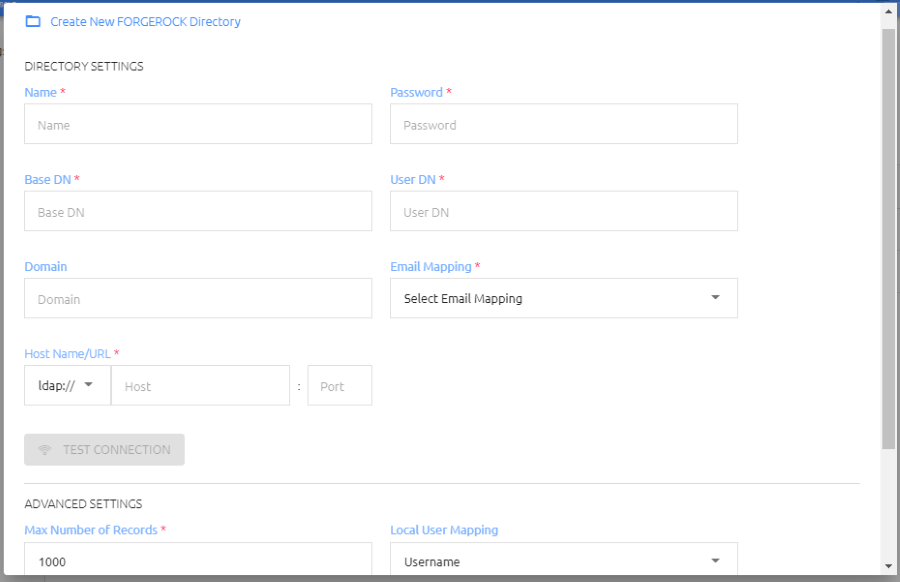The height and width of the screenshot is (582, 900).
Task: Focus the User DN input field
Action: click(x=564, y=211)
